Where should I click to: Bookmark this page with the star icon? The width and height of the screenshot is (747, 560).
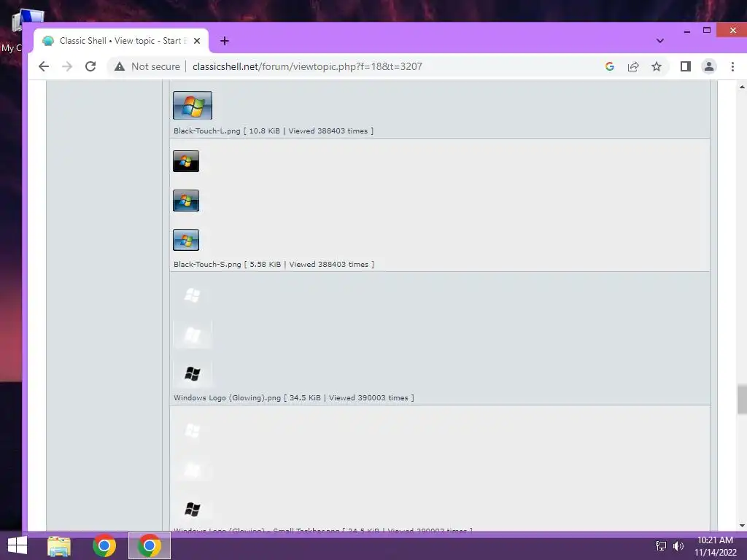[x=657, y=66]
